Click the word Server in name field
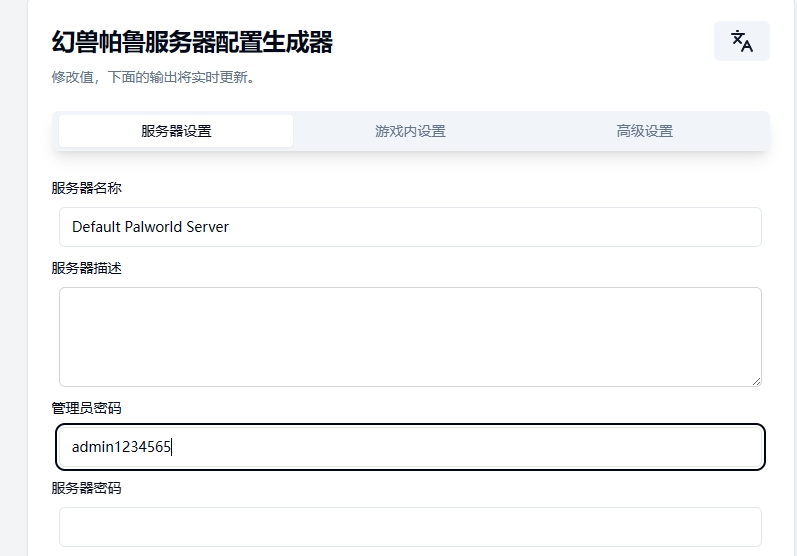This screenshot has height=556, width=797. (207, 227)
